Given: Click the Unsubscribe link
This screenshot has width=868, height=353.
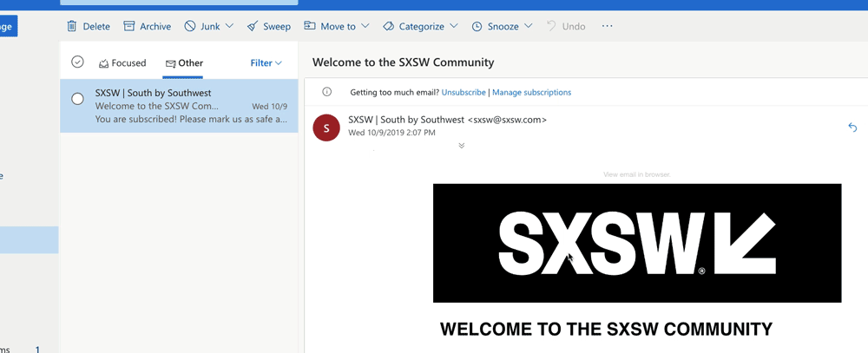Looking at the screenshot, I should (464, 92).
